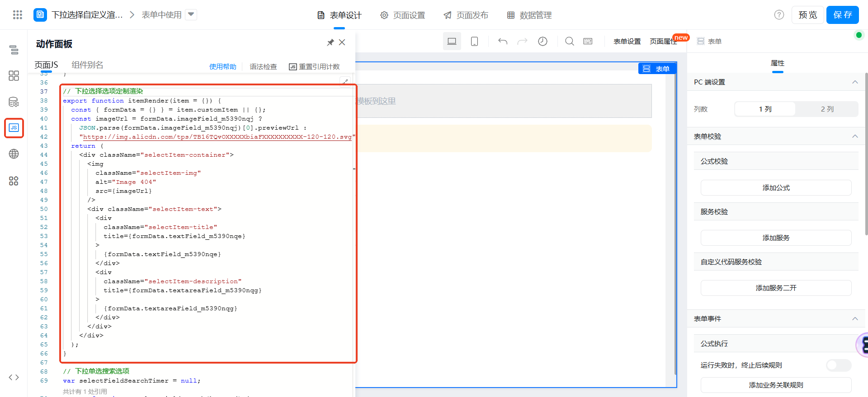
Task: Click the alicdn image URL in code
Action: click(217, 137)
